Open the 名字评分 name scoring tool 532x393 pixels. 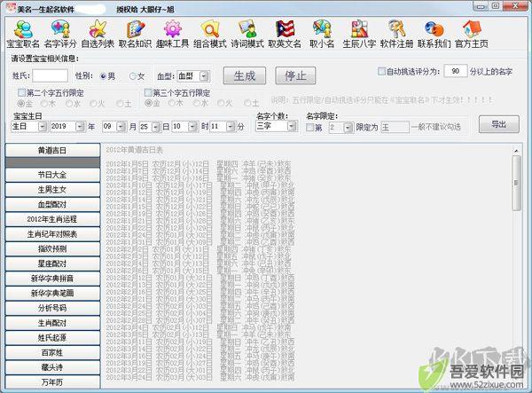(60, 34)
